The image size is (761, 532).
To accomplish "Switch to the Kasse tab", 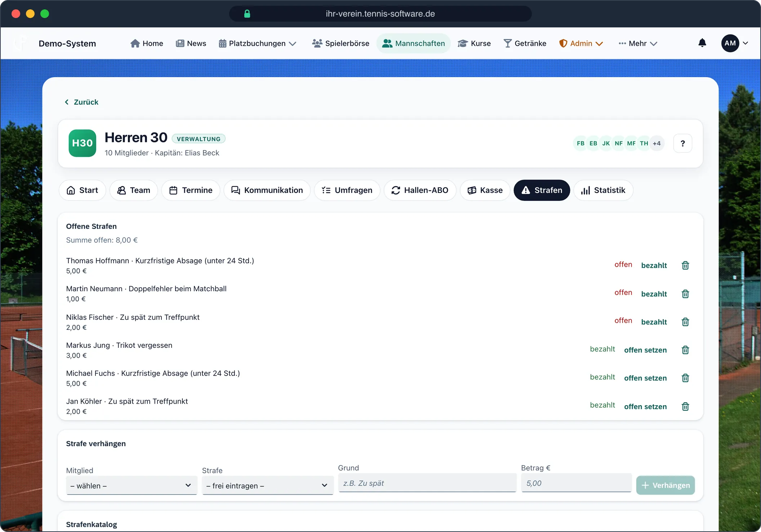I will (485, 190).
